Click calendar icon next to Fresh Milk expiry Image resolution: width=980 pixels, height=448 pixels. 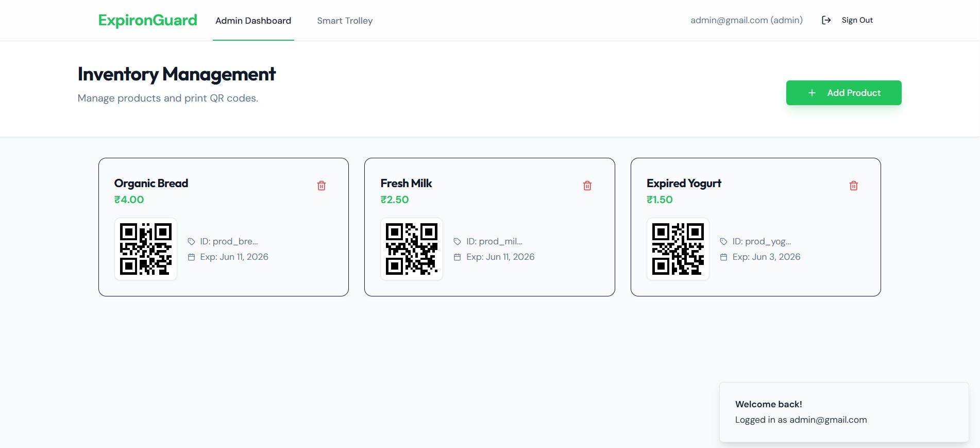(x=457, y=257)
